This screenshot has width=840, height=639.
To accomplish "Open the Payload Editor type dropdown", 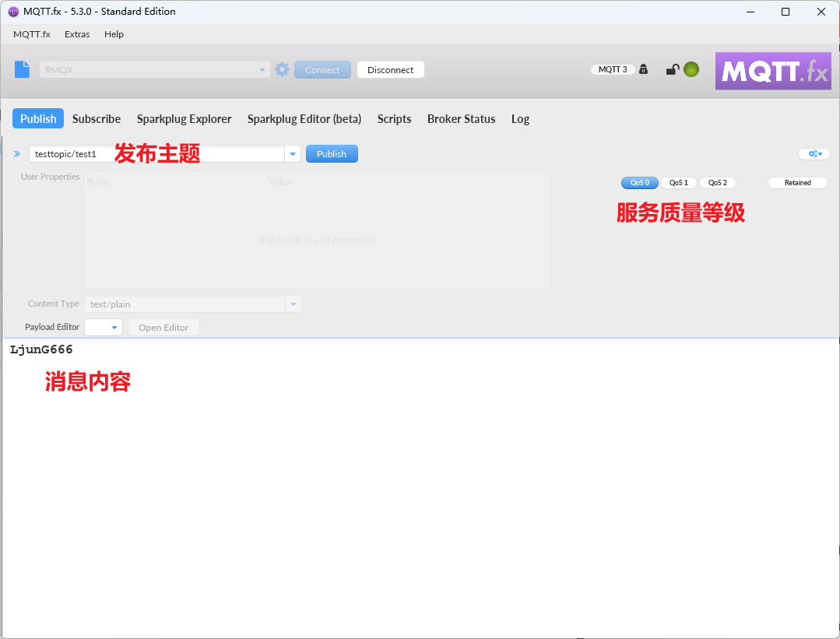I will click(x=104, y=327).
